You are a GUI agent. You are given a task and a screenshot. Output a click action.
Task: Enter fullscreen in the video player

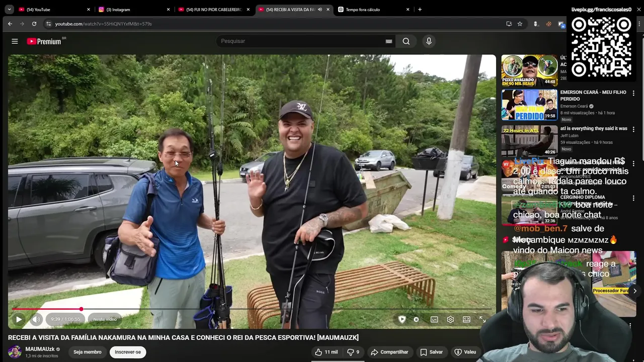pyautogui.click(x=482, y=319)
